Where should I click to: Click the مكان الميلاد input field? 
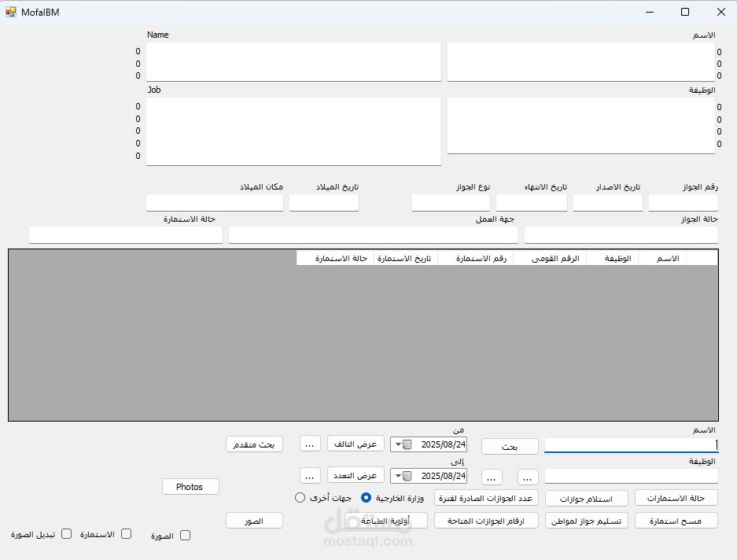click(x=215, y=203)
